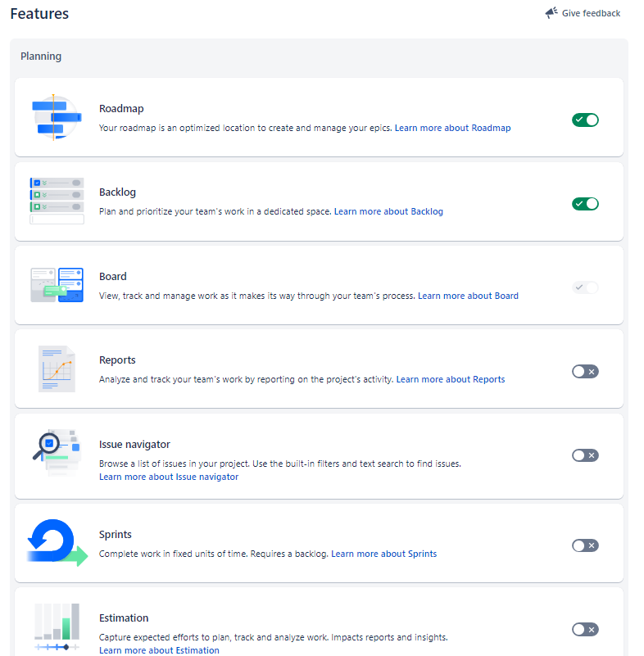Click Learn more about Board
Image resolution: width=644 pixels, height=656 pixels.
click(x=468, y=296)
